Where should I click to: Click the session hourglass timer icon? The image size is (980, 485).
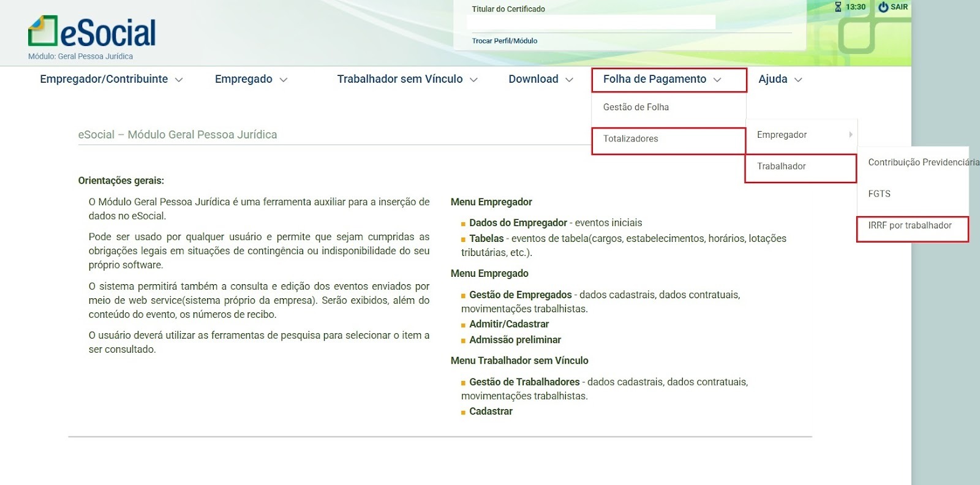(839, 7)
